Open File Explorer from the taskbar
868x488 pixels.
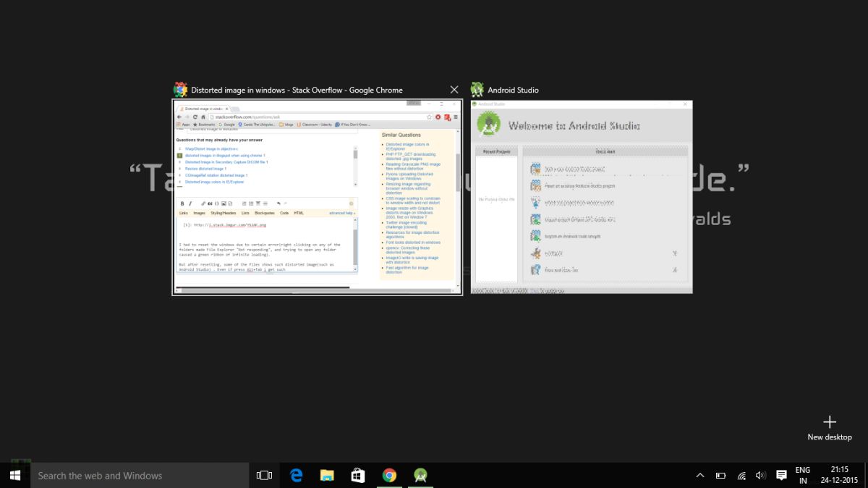tap(327, 476)
